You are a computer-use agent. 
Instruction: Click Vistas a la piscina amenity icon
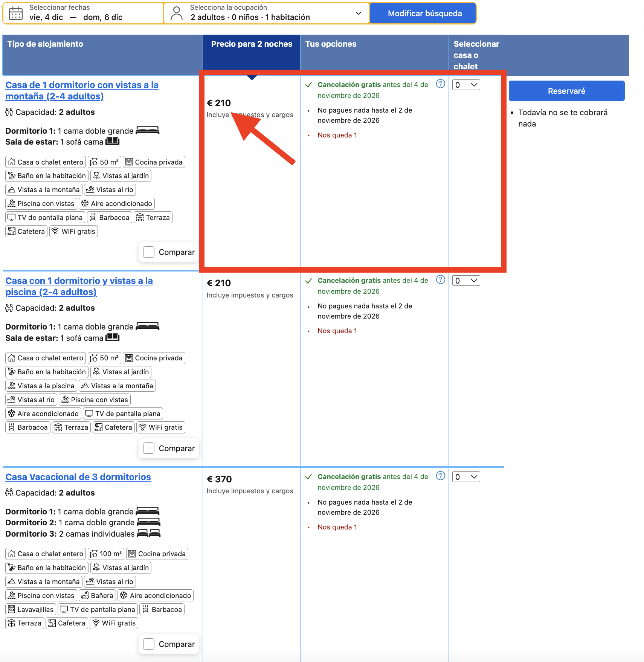(12, 386)
